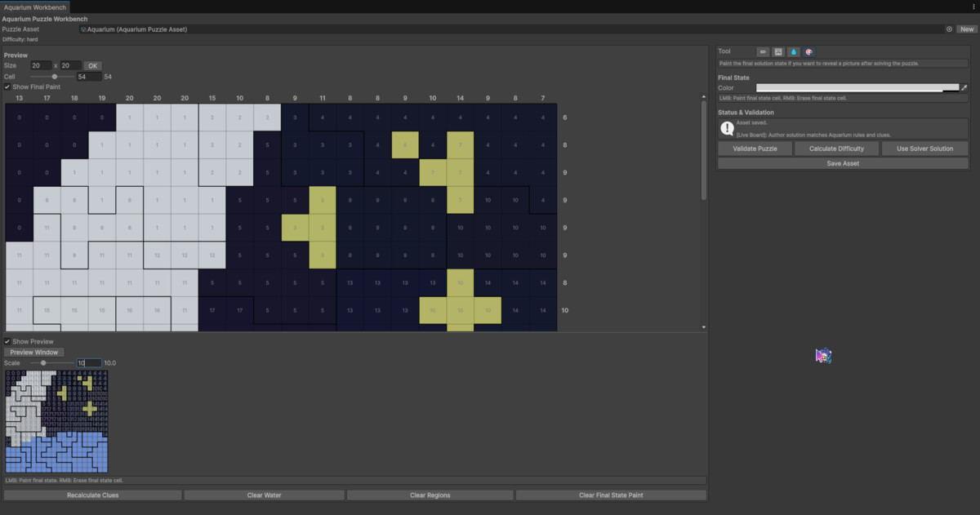Click the info bubble icon in Status & Validation
This screenshot has width=980, height=515.
[x=727, y=128]
